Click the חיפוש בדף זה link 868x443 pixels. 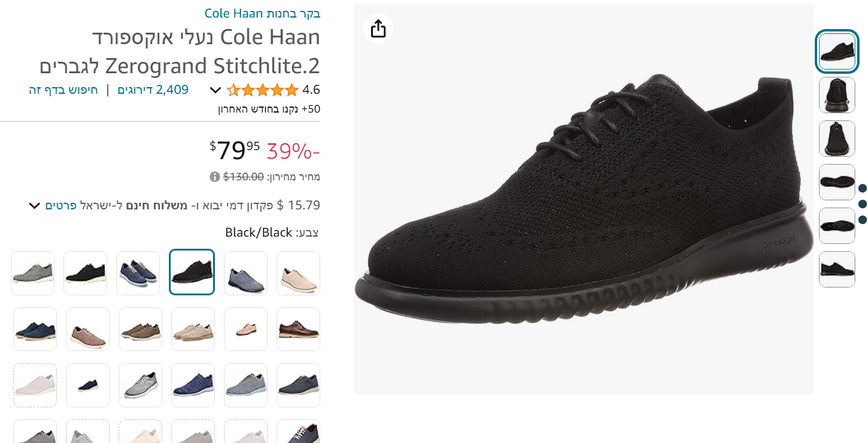pos(63,90)
